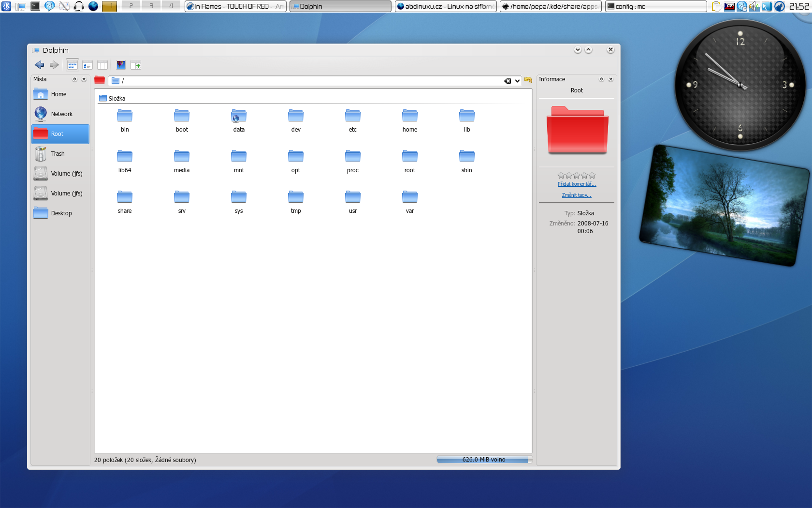Switch to details view mode
This screenshot has height=508, width=812.
point(87,65)
